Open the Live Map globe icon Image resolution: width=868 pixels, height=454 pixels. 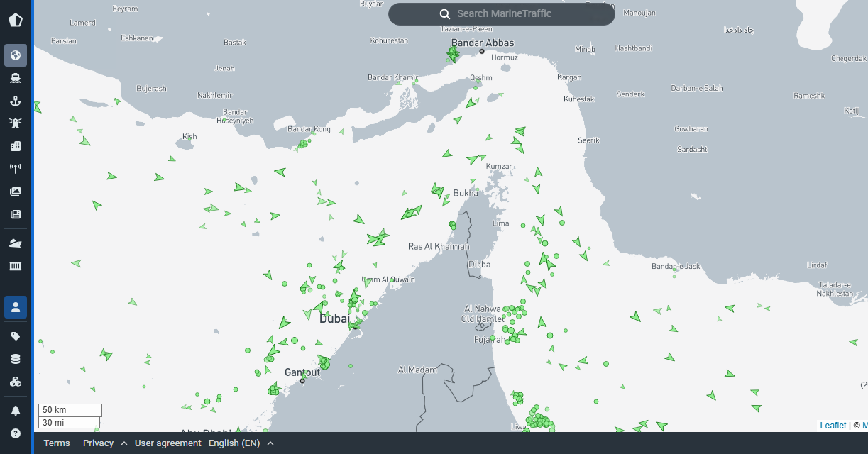16,55
